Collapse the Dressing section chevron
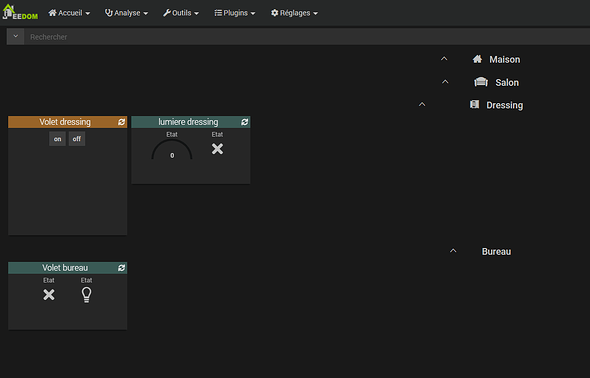The image size is (590, 378). coord(422,105)
